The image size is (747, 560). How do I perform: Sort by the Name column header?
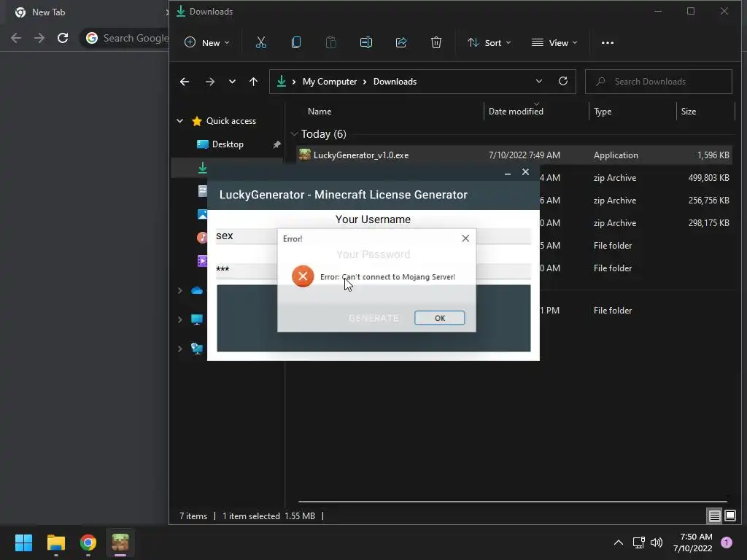(320, 112)
